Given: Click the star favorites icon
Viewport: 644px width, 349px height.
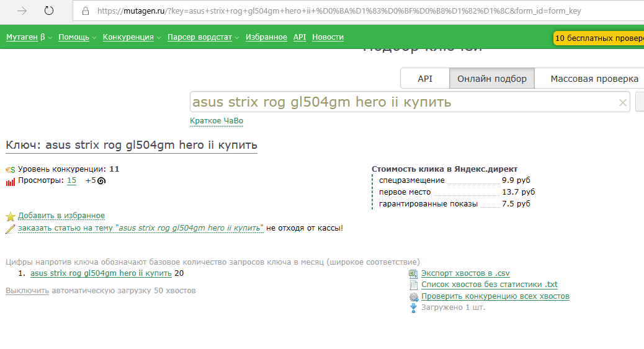Looking at the screenshot, I should (11, 216).
